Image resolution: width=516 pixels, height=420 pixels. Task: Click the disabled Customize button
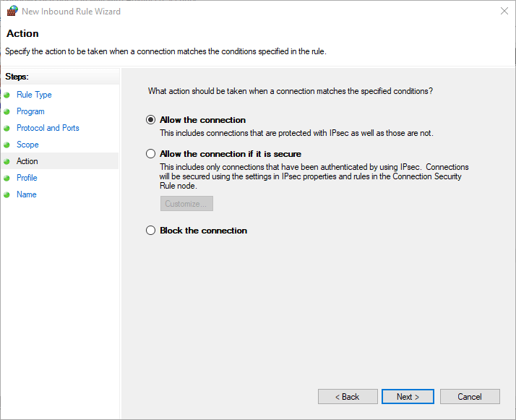186,204
